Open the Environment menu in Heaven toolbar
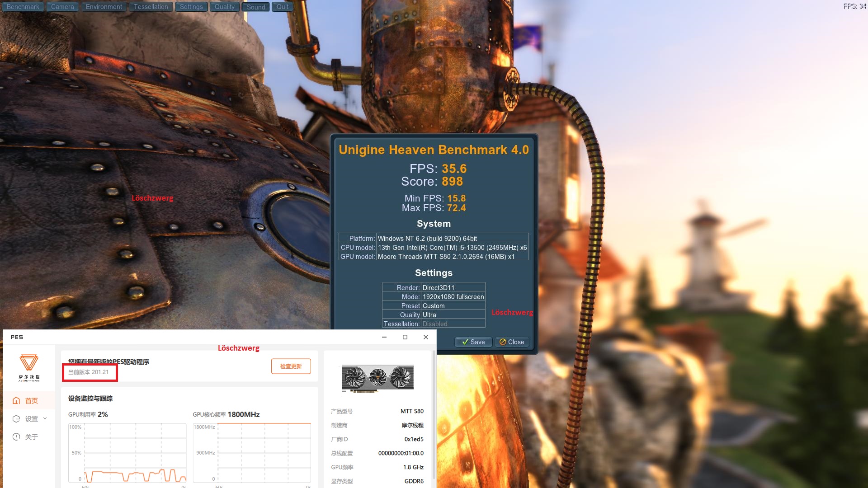Viewport: 868px width, 488px height. click(x=104, y=7)
